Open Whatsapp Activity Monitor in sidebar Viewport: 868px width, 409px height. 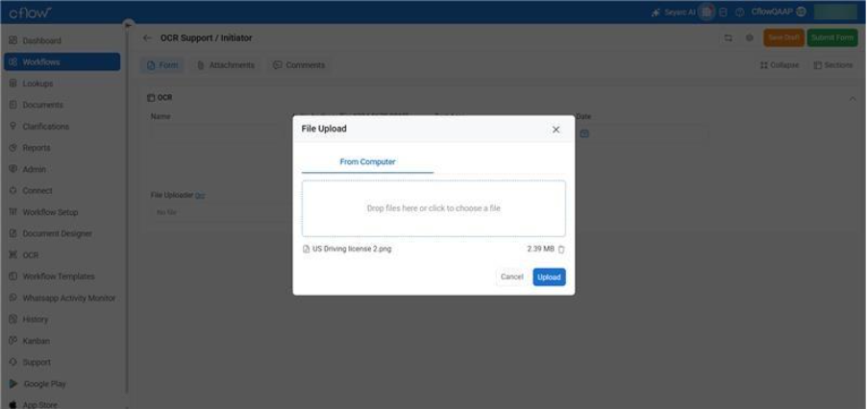point(68,298)
